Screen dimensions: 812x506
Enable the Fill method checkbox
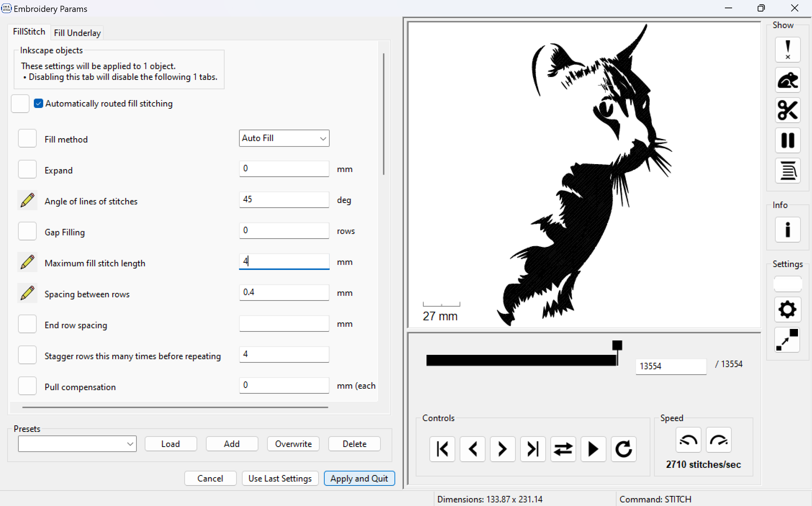[x=27, y=138]
